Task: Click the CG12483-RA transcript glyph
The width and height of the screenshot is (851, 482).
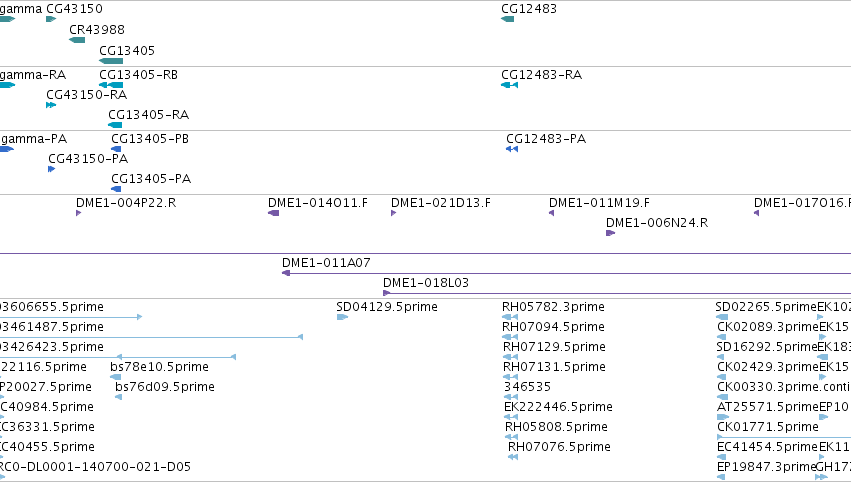Action: coord(510,85)
